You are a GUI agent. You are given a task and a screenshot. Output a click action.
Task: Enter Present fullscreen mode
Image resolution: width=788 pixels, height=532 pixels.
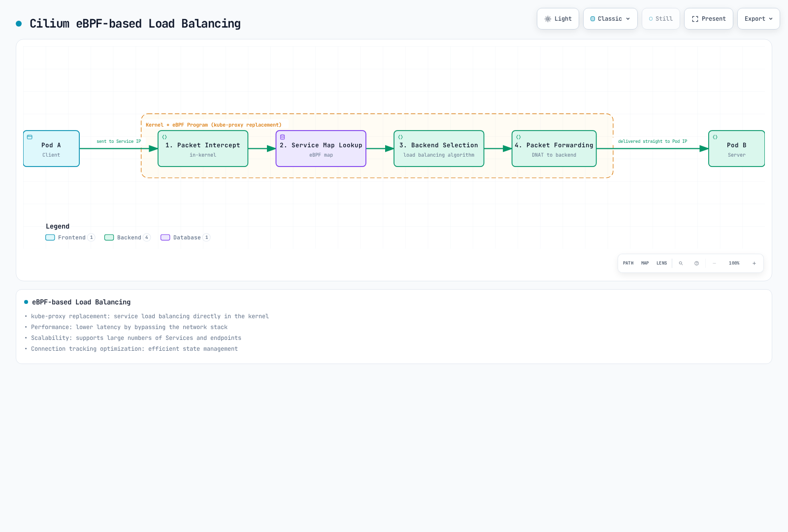tap(709, 19)
